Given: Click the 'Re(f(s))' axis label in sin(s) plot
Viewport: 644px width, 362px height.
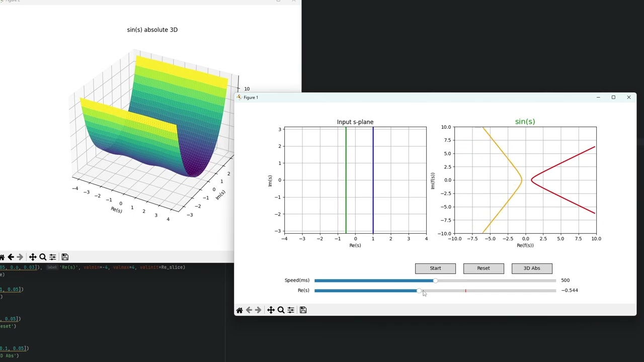Looking at the screenshot, I should (525, 245).
